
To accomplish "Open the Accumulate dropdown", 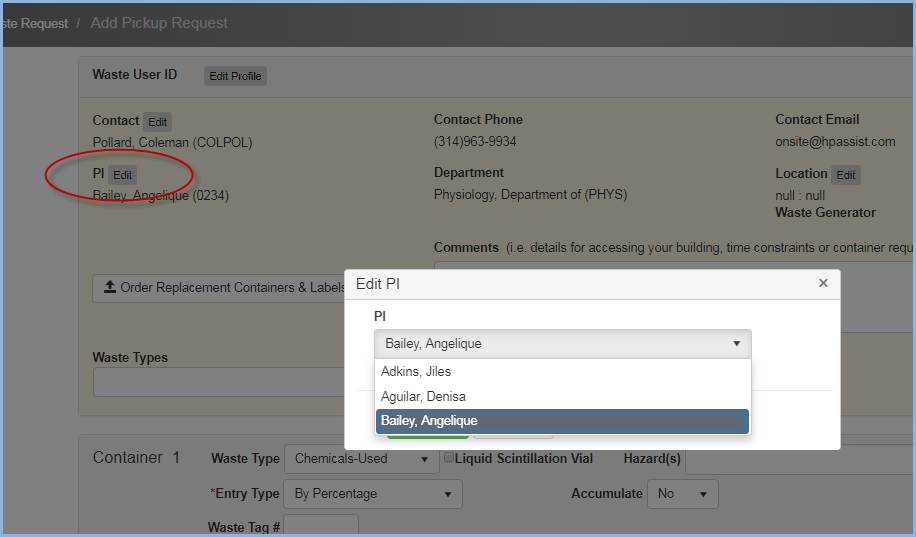I will [682, 494].
